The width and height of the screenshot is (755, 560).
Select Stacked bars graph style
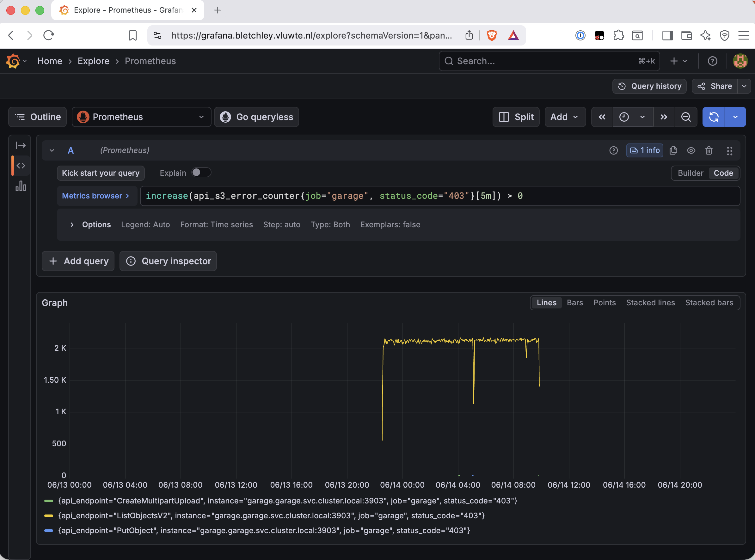click(709, 303)
